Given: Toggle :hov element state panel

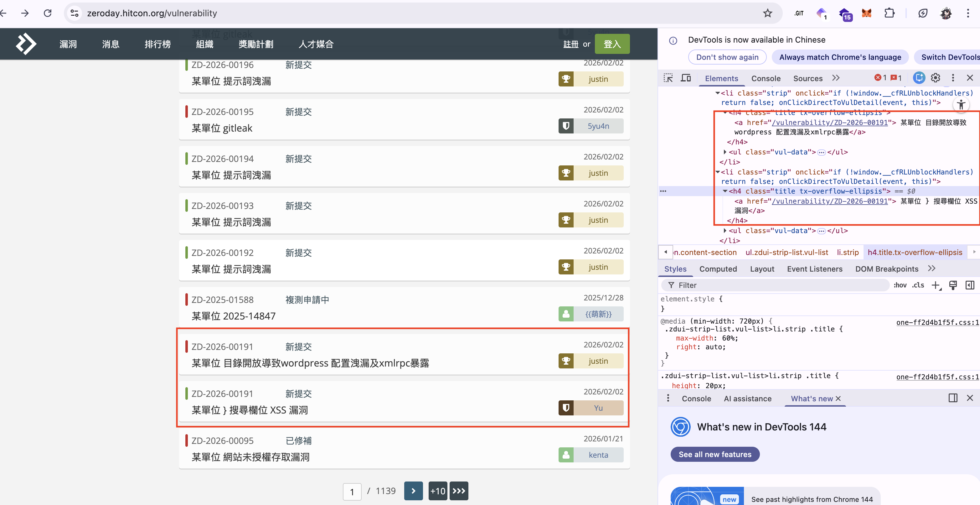Looking at the screenshot, I should 900,285.
